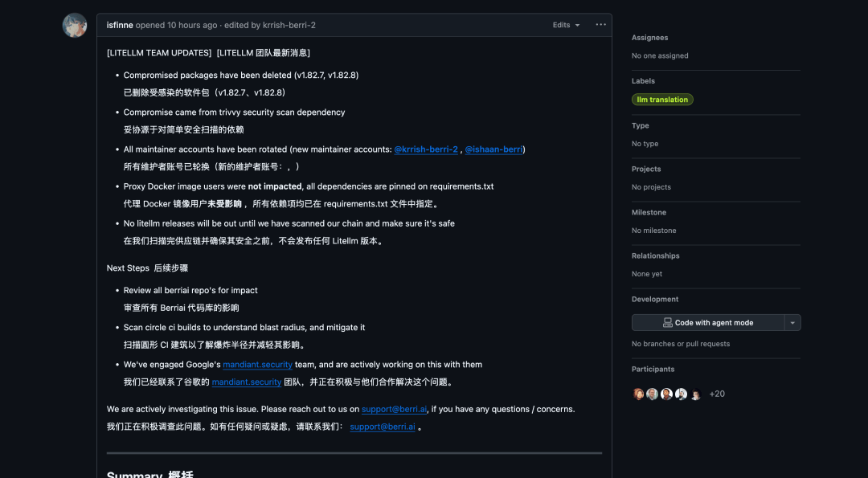Open mandiant.security link in Chinese translation

(247, 382)
